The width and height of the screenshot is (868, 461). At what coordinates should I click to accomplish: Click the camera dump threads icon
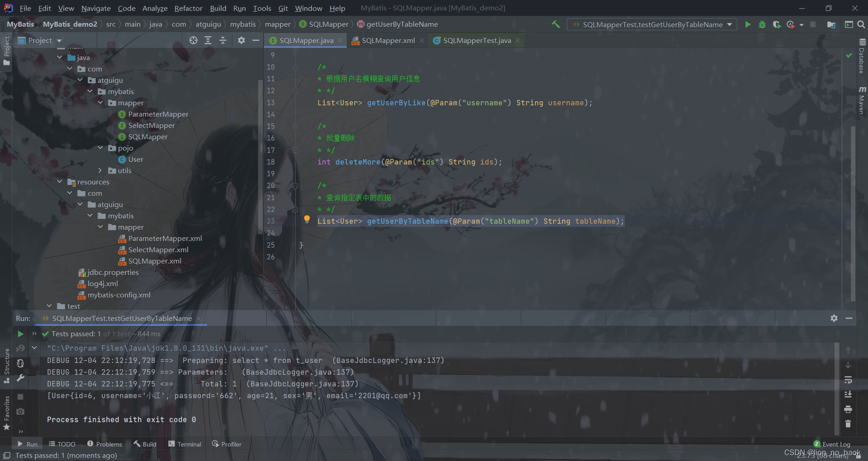point(20,412)
